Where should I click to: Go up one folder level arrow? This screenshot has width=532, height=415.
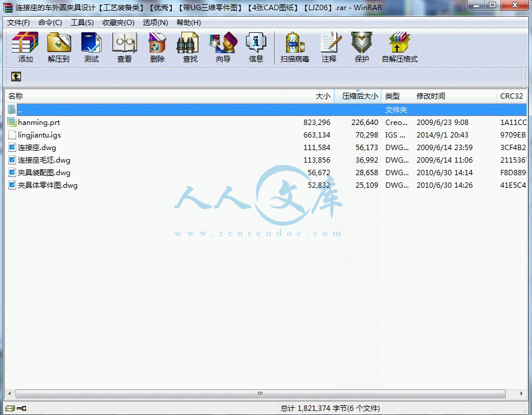point(16,77)
